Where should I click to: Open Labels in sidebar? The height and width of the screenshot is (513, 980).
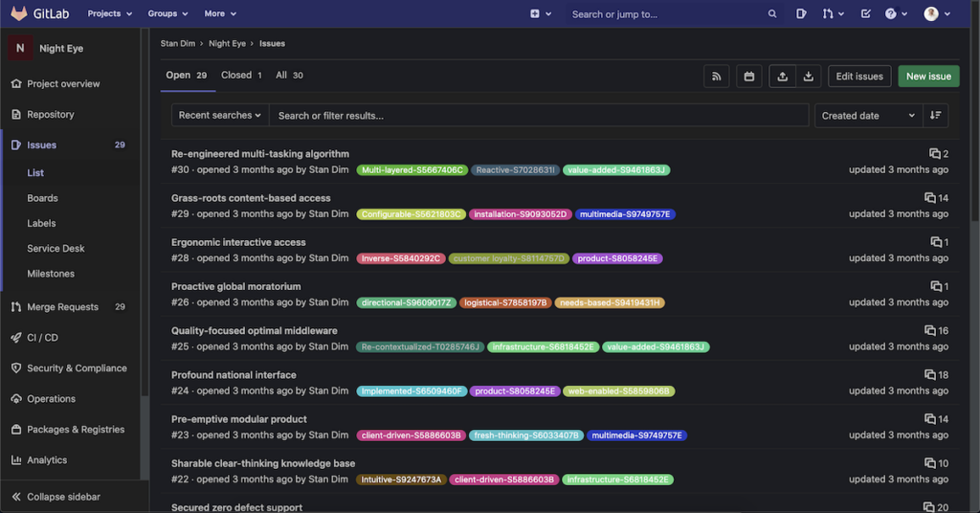click(x=41, y=223)
